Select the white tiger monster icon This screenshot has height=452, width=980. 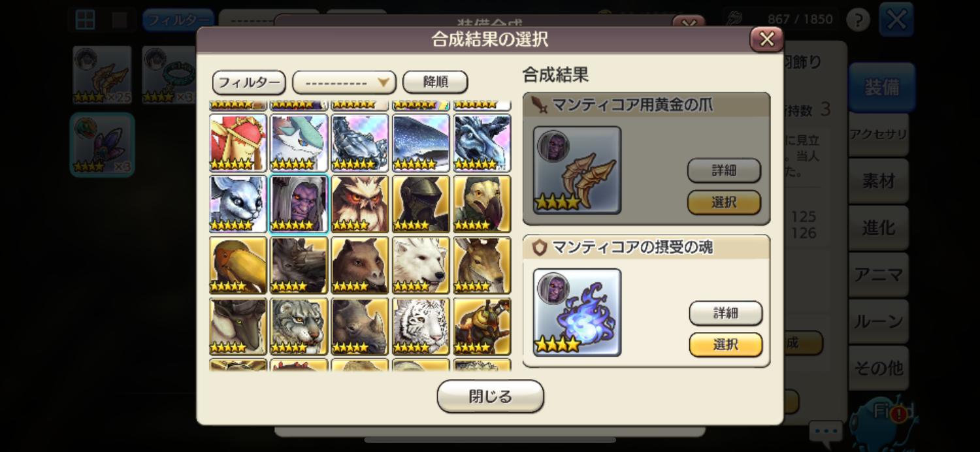[421, 326]
